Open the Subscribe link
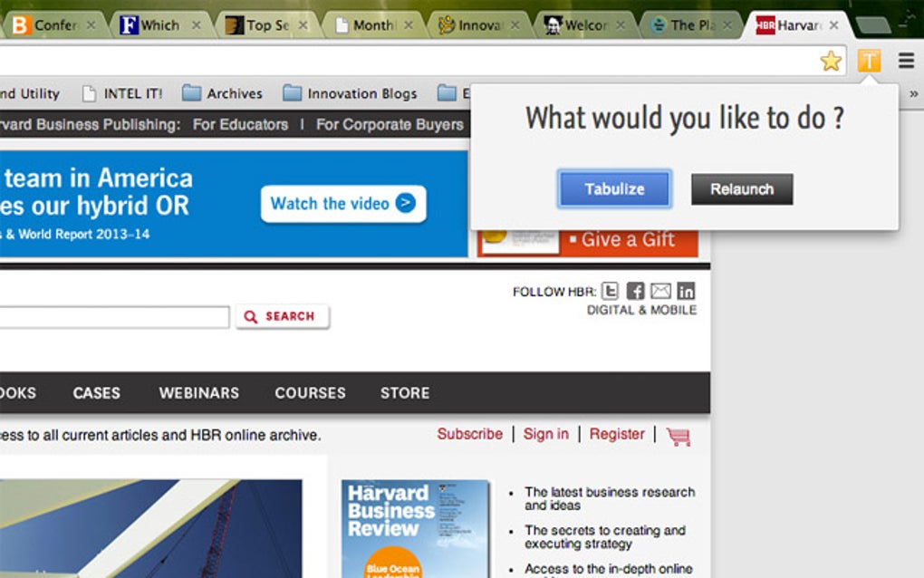Image resolution: width=924 pixels, height=578 pixels. pyautogui.click(x=469, y=434)
